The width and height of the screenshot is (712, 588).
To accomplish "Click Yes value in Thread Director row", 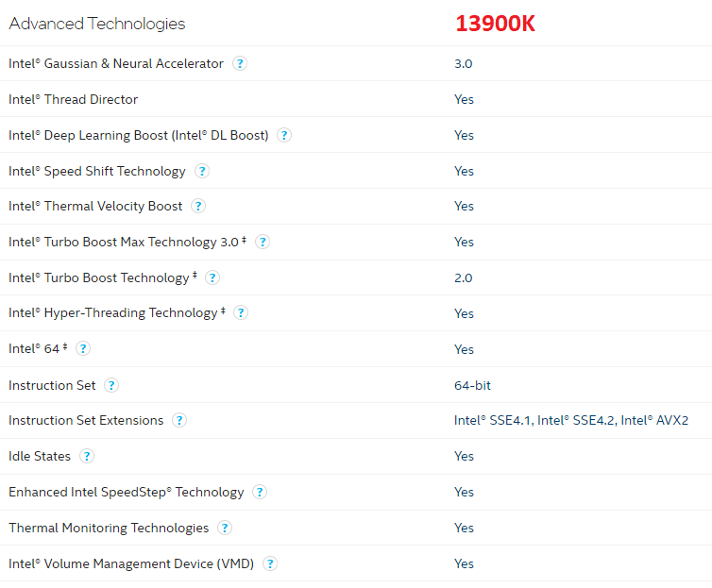I will [464, 100].
